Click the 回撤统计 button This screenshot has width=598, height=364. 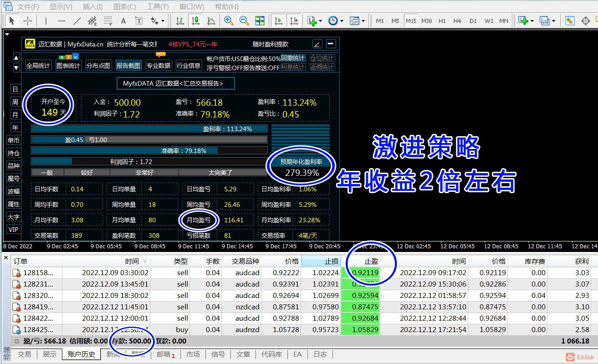tap(293, 58)
